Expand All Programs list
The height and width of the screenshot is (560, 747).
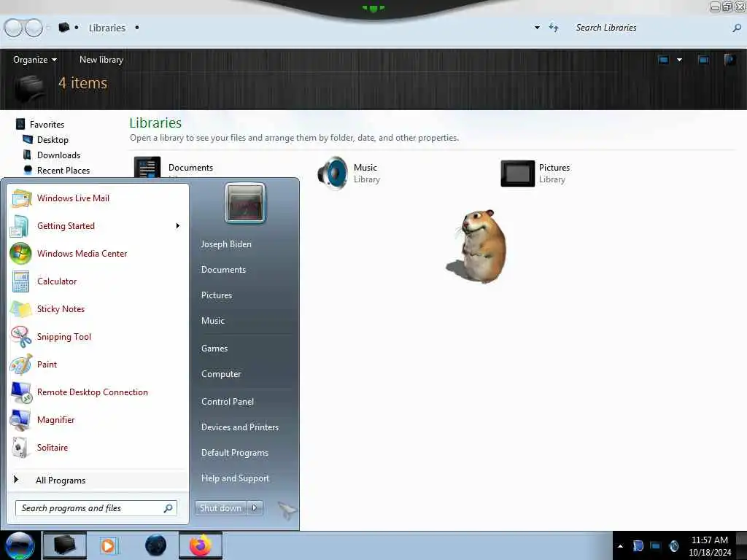61,480
